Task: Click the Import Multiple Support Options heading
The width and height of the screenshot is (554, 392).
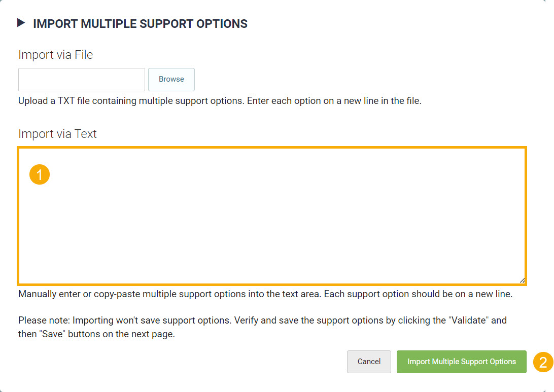Action: coord(140,23)
